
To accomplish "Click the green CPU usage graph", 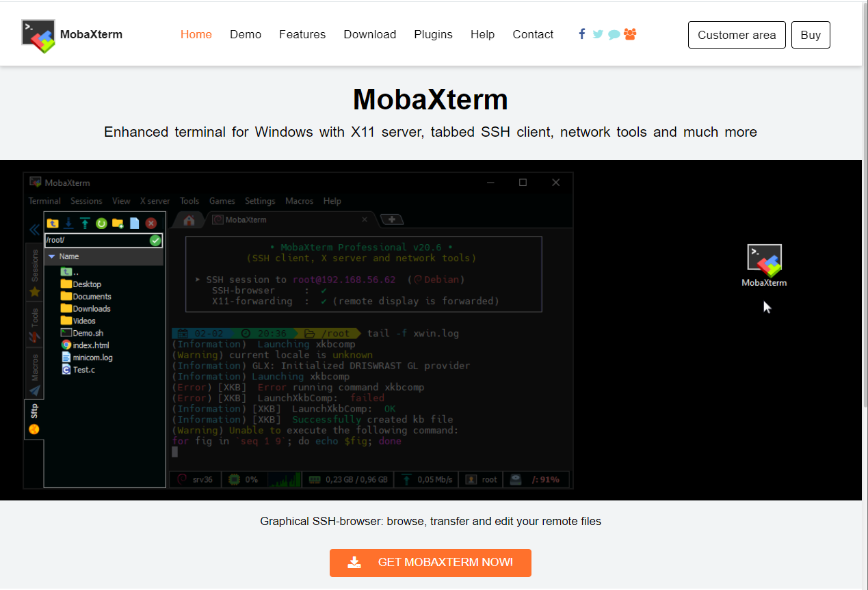I will (285, 479).
